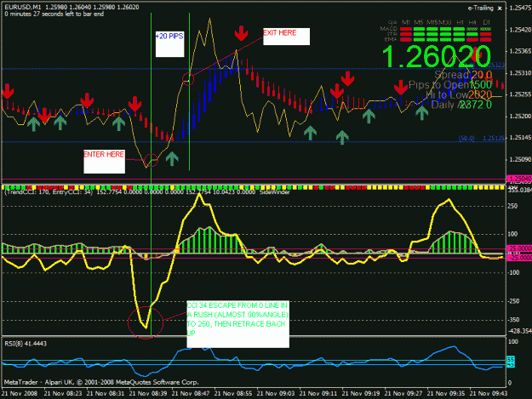Click the -250 level on CCI axis
532x399 pixels.
(513, 301)
